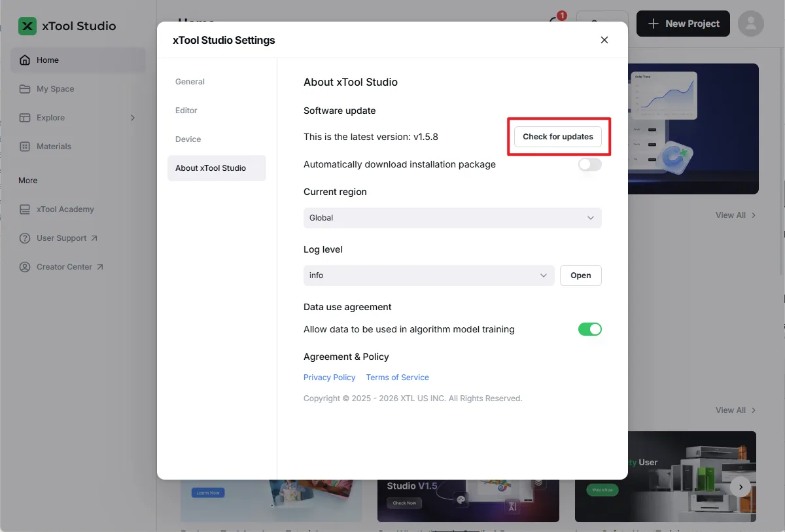Expand the Explore submenu chevron
Image resolution: width=785 pixels, height=532 pixels.
[x=133, y=118]
